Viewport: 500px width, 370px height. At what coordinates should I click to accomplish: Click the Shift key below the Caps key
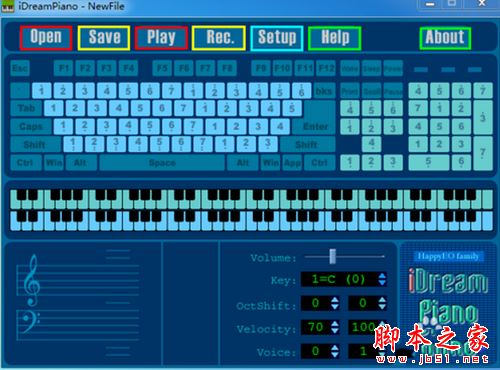35,144
